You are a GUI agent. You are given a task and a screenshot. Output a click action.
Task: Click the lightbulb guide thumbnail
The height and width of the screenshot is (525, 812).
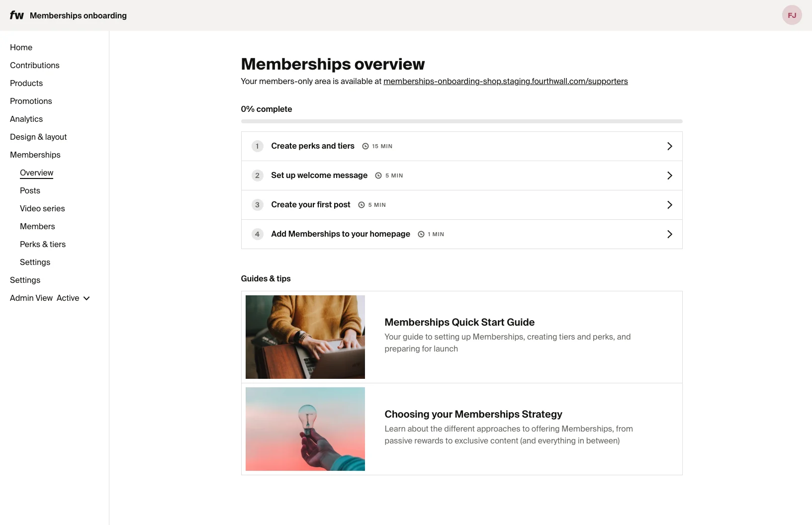point(305,429)
